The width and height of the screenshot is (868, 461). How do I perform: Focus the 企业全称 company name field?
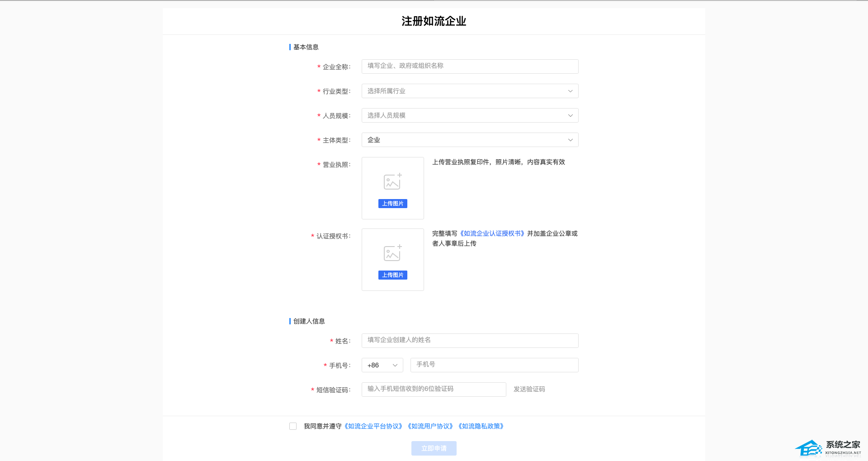click(x=470, y=67)
